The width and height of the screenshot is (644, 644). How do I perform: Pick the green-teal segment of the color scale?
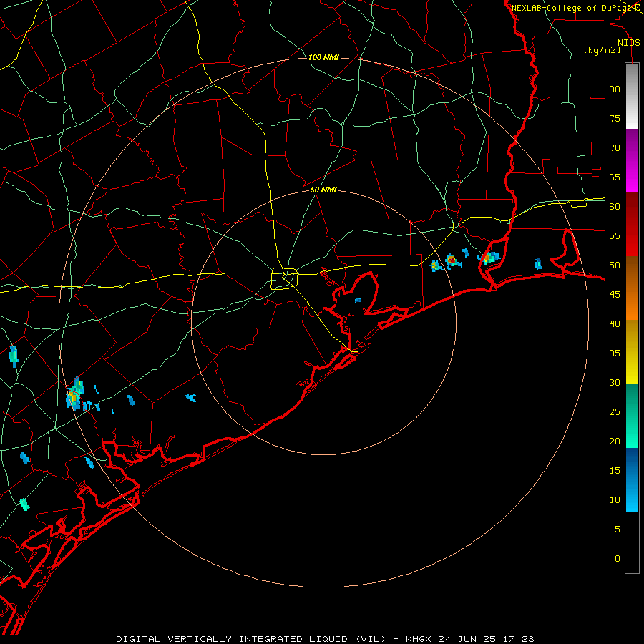coord(632,416)
